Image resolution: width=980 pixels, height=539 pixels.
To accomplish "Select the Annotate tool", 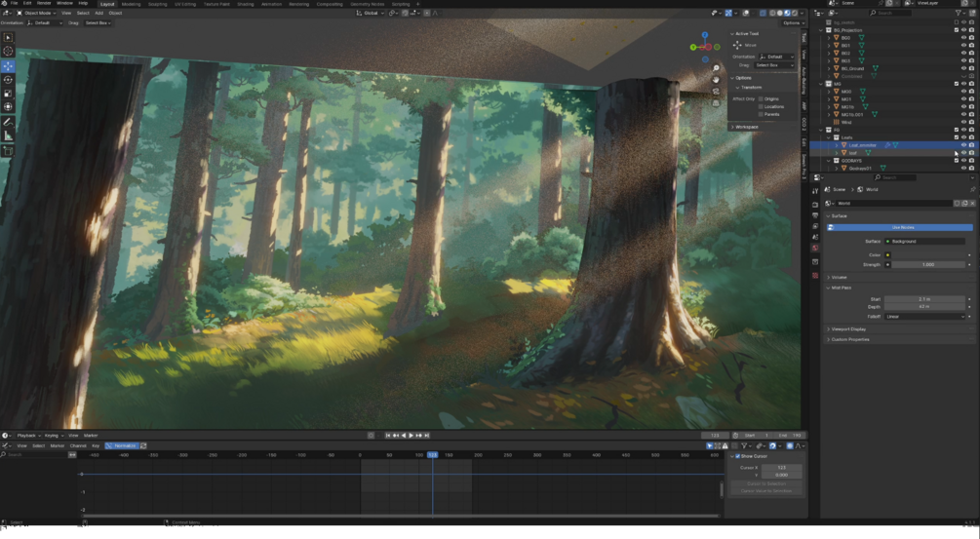I will [x=8, y=122].
